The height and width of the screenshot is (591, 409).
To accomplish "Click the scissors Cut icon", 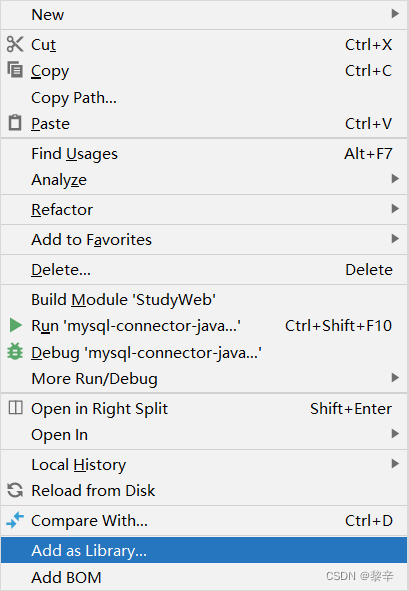I will pos(15,44).
